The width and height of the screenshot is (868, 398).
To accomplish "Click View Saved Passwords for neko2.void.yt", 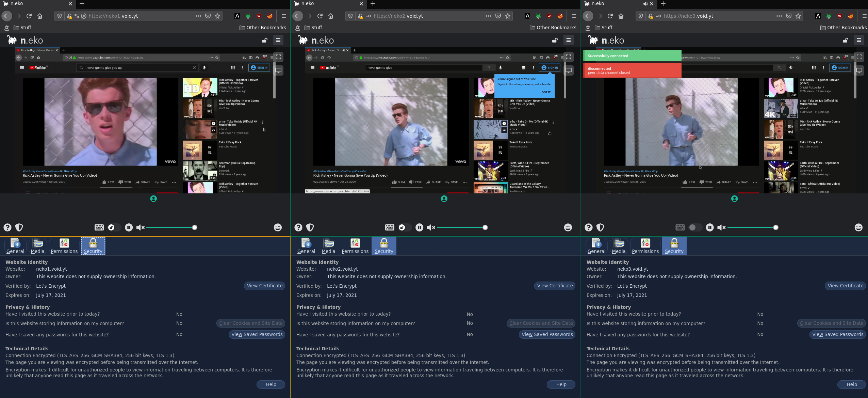I will 547,334.
